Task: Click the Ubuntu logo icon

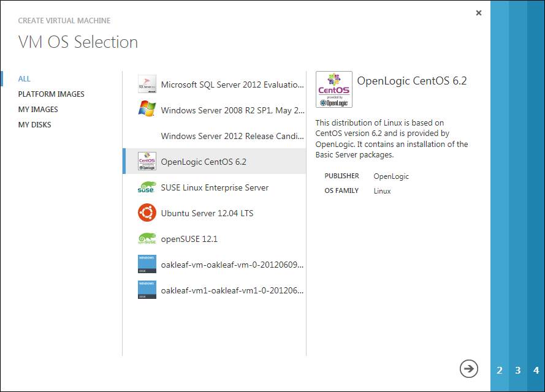Action: click(x=147, y=213)
